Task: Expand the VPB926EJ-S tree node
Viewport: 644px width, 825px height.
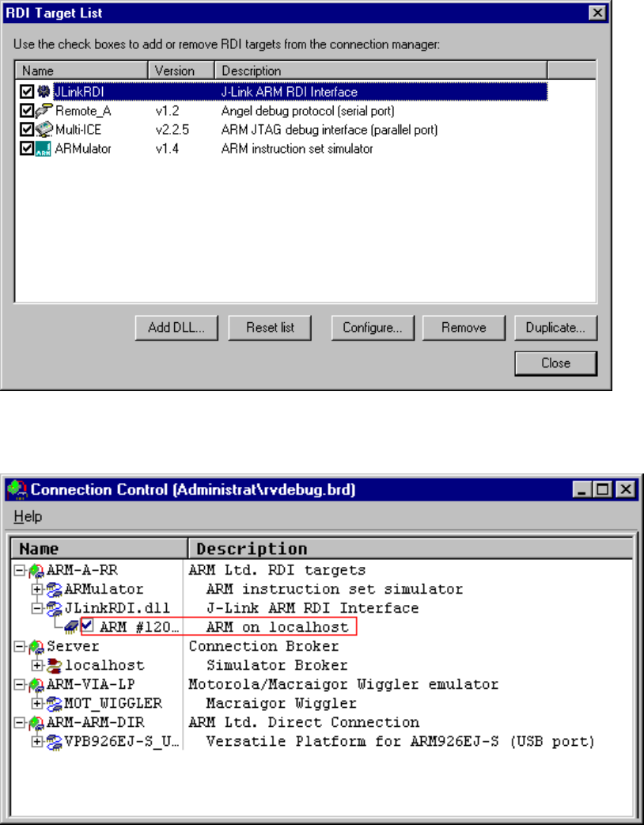Action: (x=37, y=741)
